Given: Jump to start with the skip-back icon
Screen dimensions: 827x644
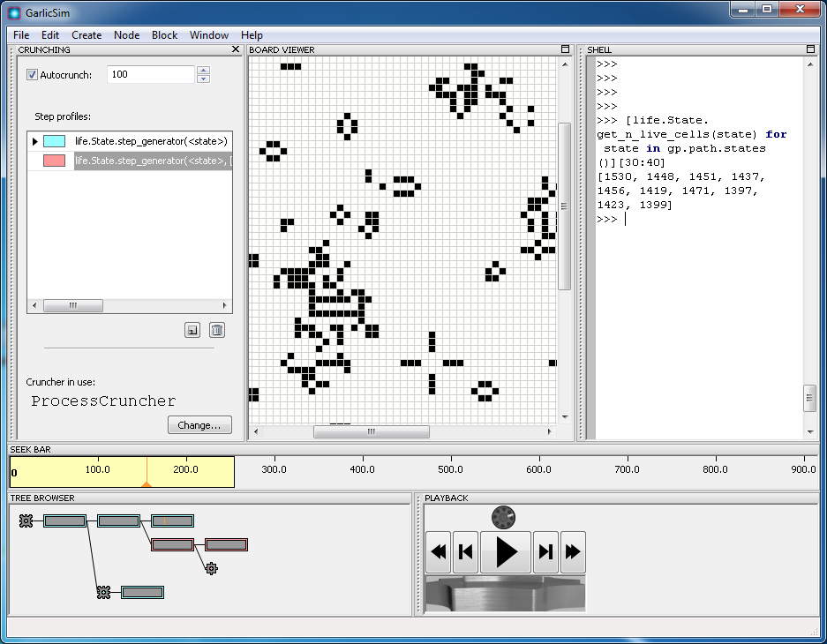Looking at the screenshot, I should coord(465,552).
